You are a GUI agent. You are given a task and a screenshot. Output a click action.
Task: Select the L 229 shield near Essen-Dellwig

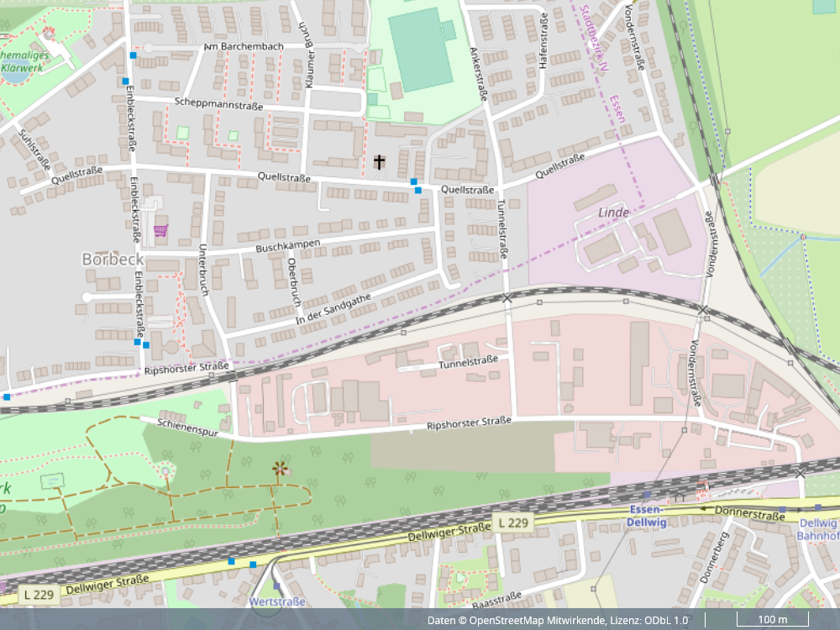(x=513, y=522)
